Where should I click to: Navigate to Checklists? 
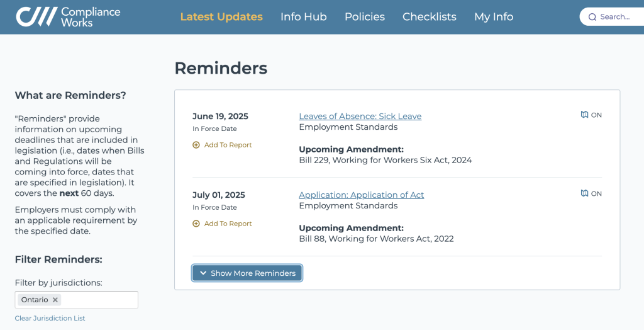[430, 17]
